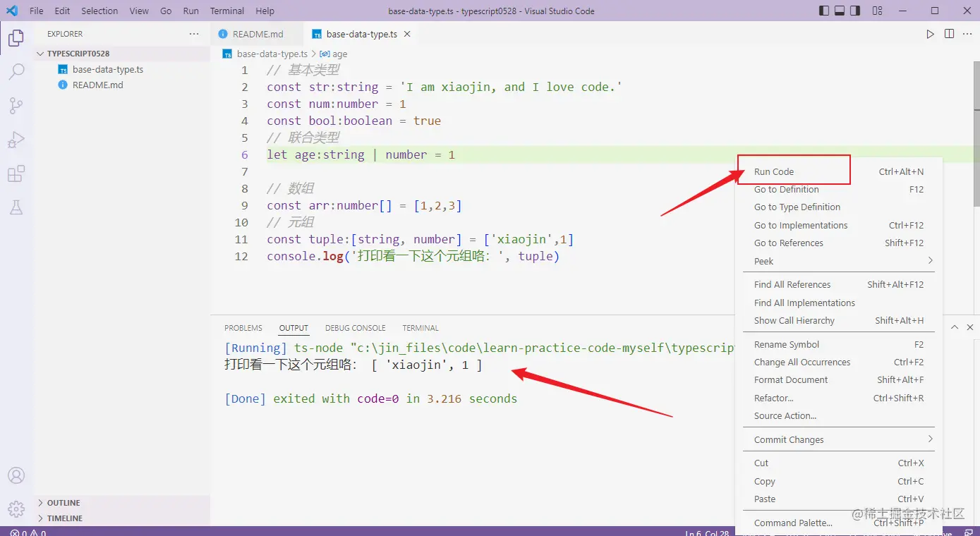The width and height of the screenshot is (980, 536).
Task: Open editor More Actions ellipsis
Action: [x=967, y=34]
